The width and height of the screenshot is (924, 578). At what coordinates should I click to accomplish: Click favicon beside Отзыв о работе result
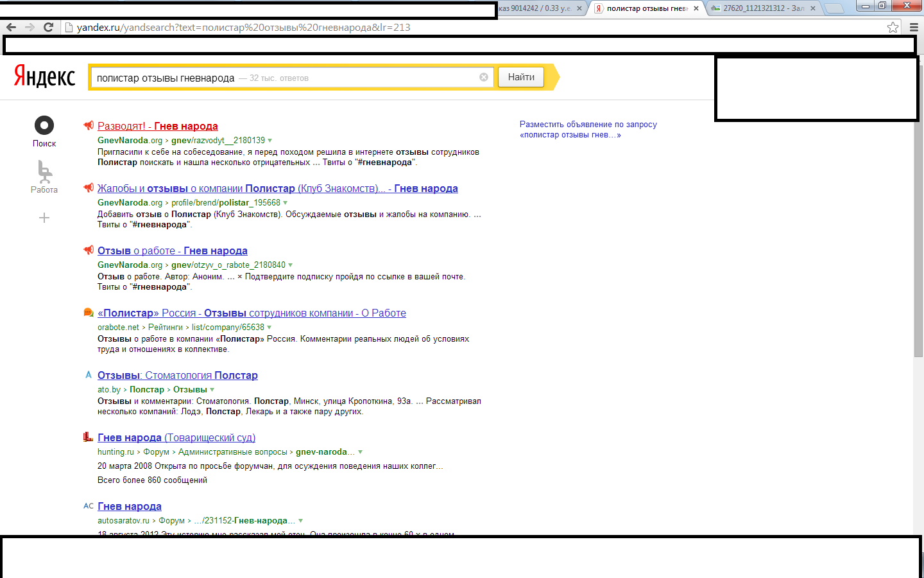(x=89, y=250)
